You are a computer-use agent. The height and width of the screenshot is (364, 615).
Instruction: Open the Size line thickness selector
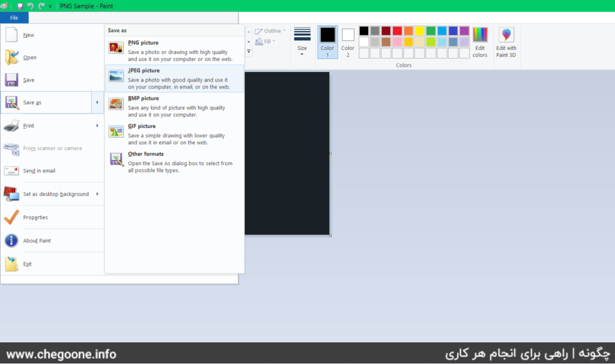coord(302,41)
